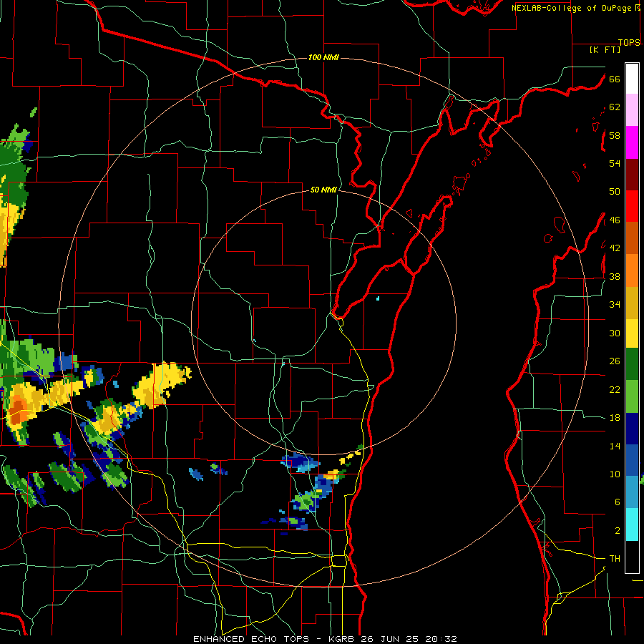This screenshot has width=644, height=644.
Task: Click the magenta swatch between 58 and 54
Action: click(x=632, y=142)
